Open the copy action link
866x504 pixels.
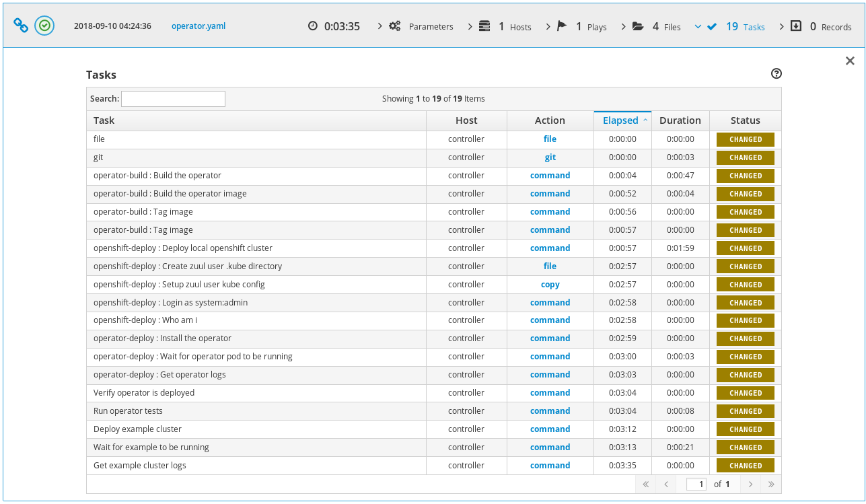point(550,285)
